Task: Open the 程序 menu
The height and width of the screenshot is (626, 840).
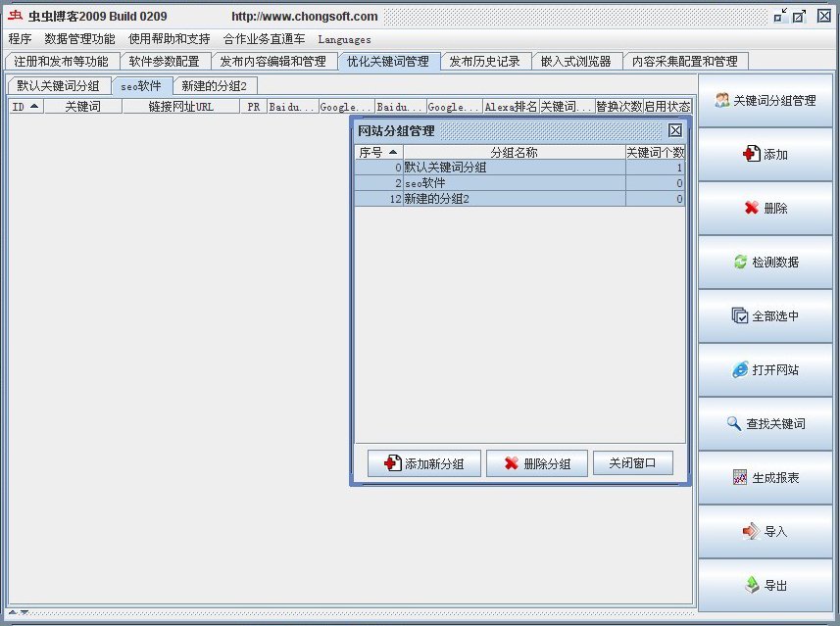Action: (20, 39)
